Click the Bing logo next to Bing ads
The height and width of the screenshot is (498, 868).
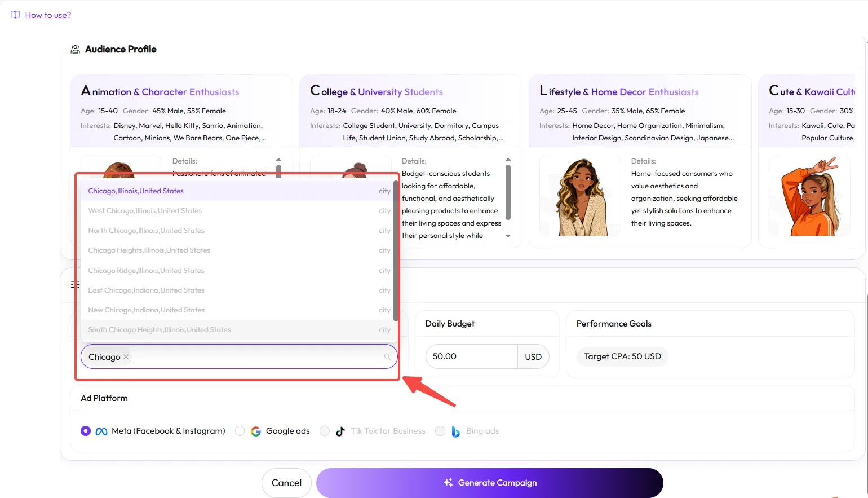456,431
